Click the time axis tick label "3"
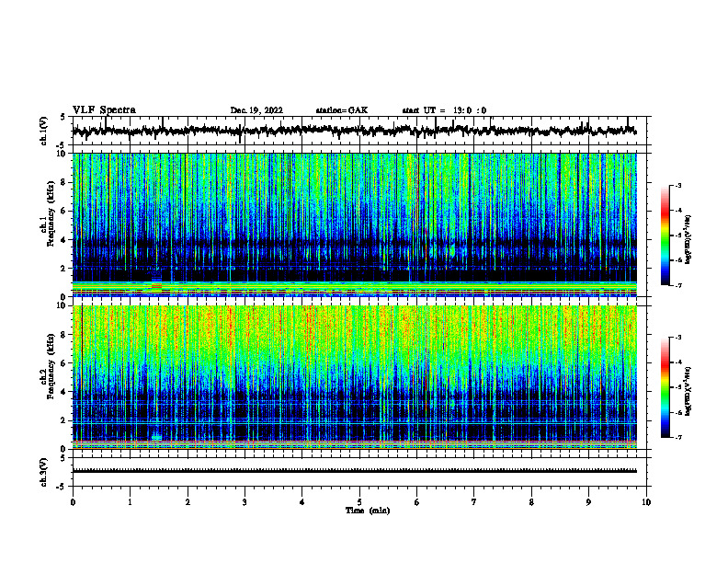 coord(245,502)
